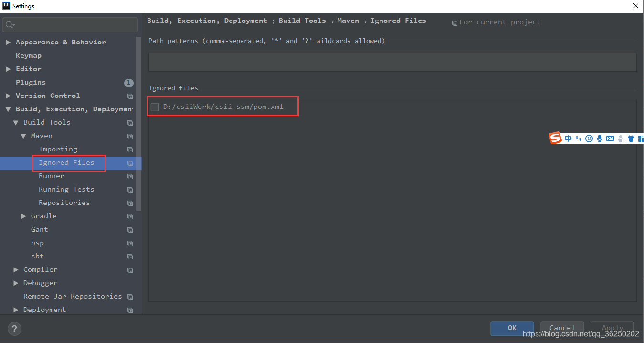Viewport: 644px width, 343px height.
Task: Expand the Gradle node
Action: coord(23,216)
